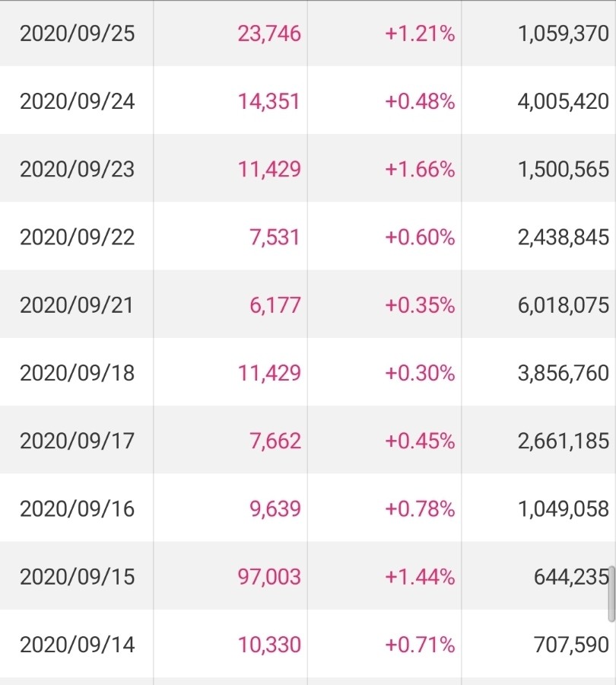Click the vertical scrollbar thumb
Screen dimensions: 616x685
click(611, 594)
